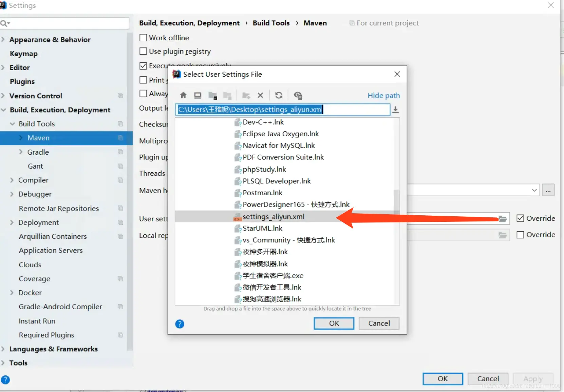Focus the Settings search box
Viewport: 564px width, 392px height.
click(x=64, y=23)
